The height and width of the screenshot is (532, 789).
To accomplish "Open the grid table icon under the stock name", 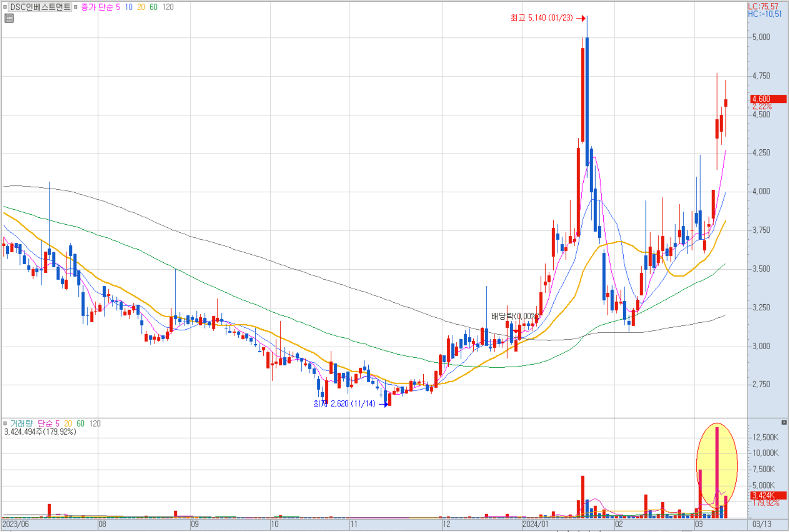I will pos(9,18).
